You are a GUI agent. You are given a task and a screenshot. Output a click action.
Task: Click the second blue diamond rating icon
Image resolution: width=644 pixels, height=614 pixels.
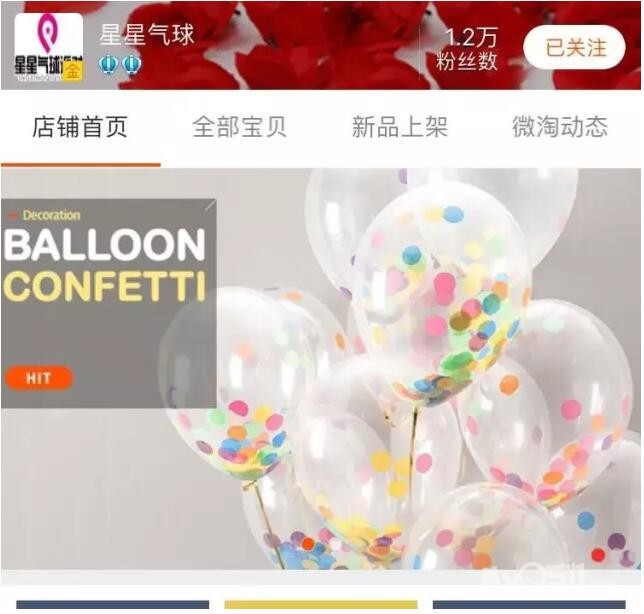tap(132, 64)
